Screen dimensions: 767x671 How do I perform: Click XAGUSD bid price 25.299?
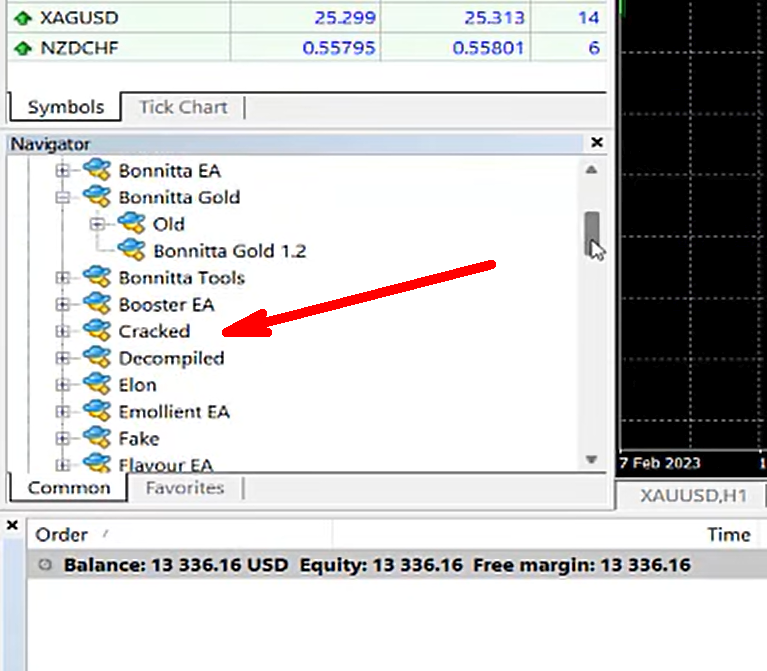(345, 18)
